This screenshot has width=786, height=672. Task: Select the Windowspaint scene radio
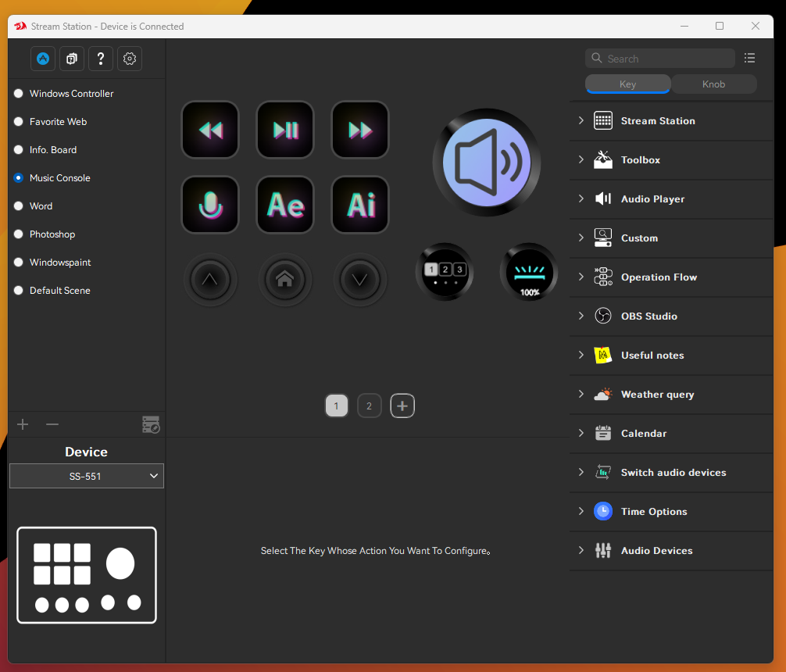pyautogui.click(x=19, y=262)
